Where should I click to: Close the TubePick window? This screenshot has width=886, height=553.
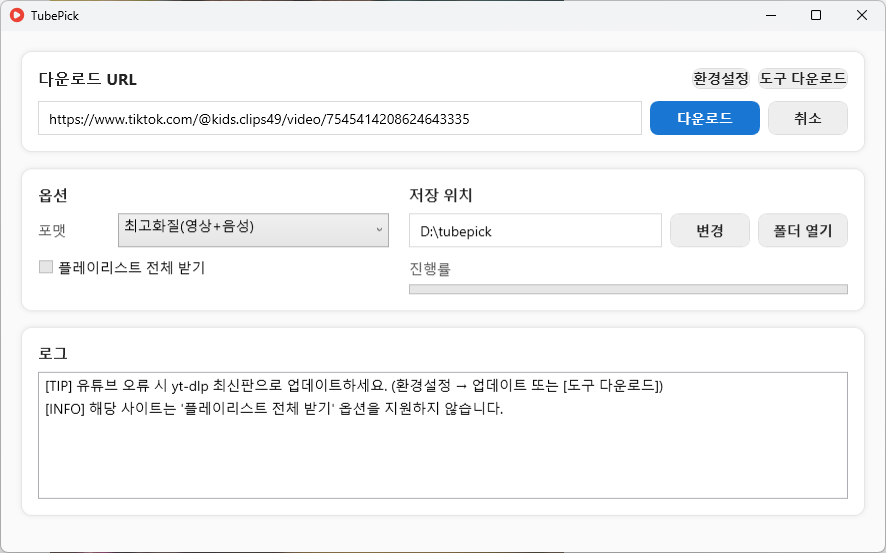(x=862, y=15)
